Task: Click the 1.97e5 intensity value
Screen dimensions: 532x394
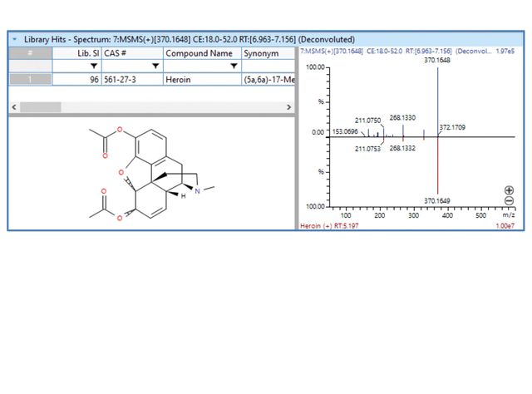Action: tap(505, 52)
